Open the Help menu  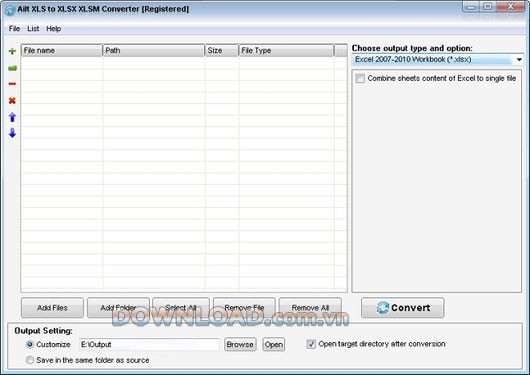click(x=53, y=29)
